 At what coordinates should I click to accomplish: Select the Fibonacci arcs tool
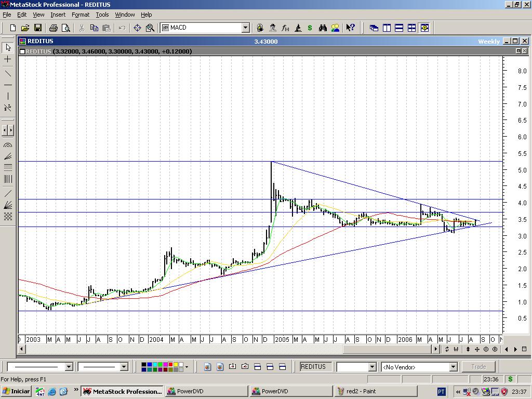[8, 145]
